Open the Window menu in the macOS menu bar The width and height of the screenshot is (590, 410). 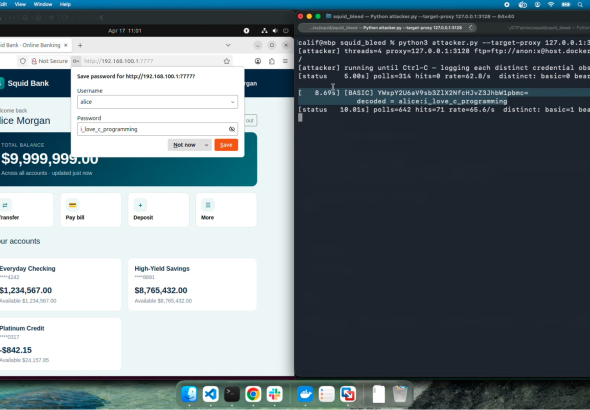coord(43,5)
